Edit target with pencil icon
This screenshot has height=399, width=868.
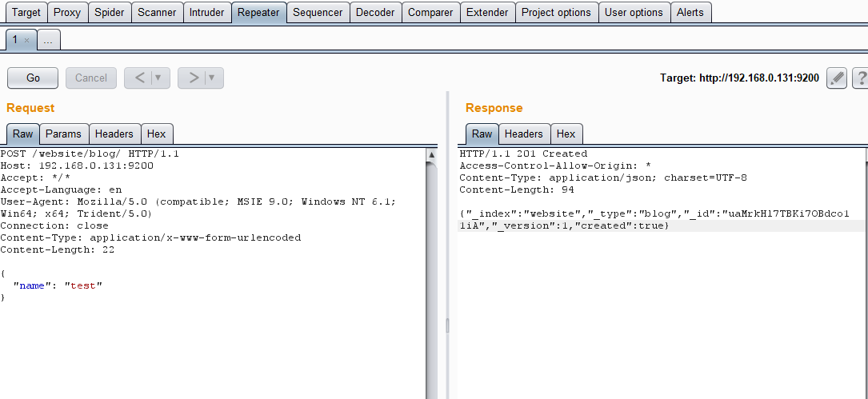pyautogui.click(x=837, y=78)
